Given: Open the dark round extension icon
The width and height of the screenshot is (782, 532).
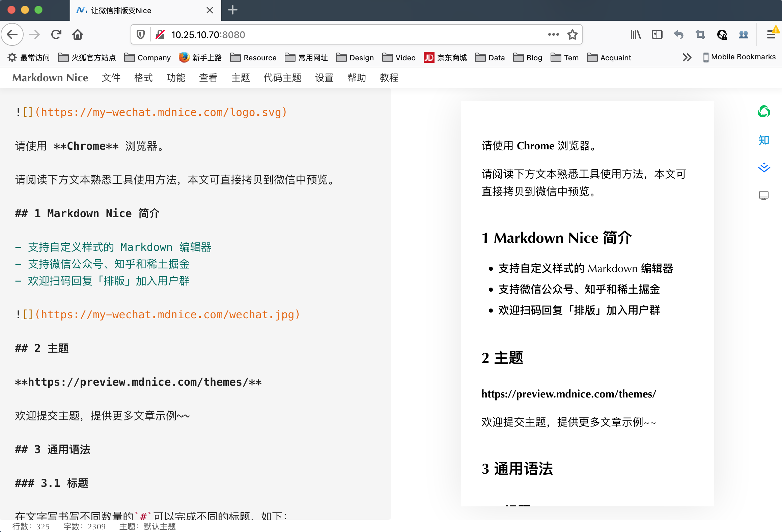Looking at the screenshot, I should [722, 34].
